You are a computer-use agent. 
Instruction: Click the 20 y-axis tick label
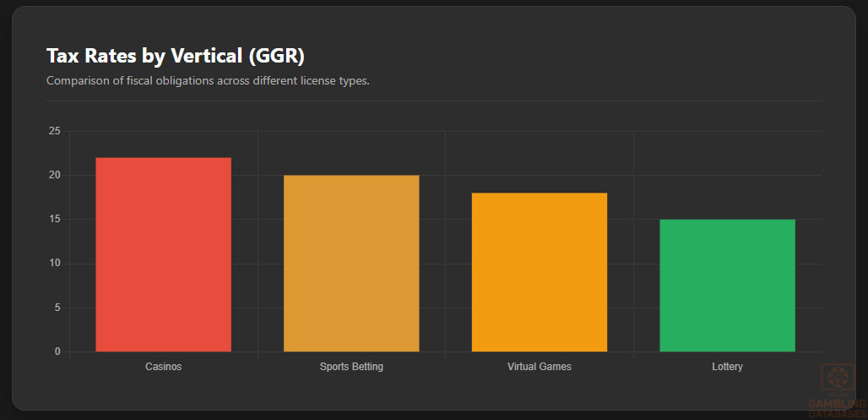tap(55, 175)
